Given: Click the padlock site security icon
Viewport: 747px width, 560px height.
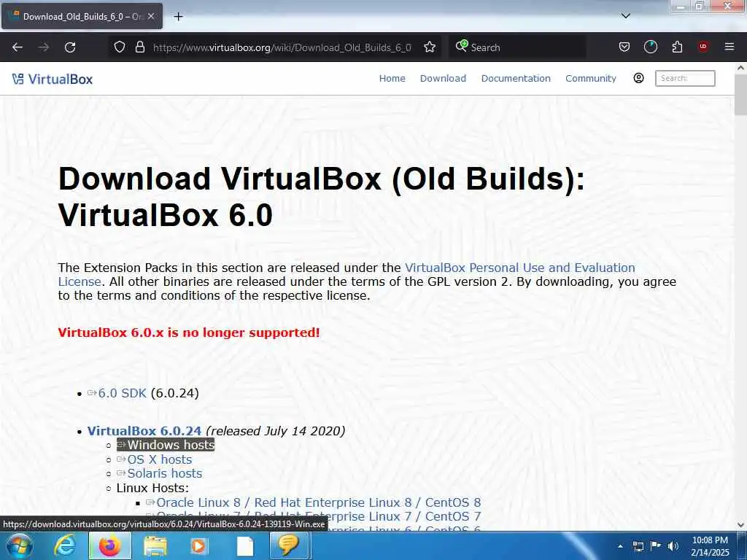Looking at the screenshot, I should (139, 47).
